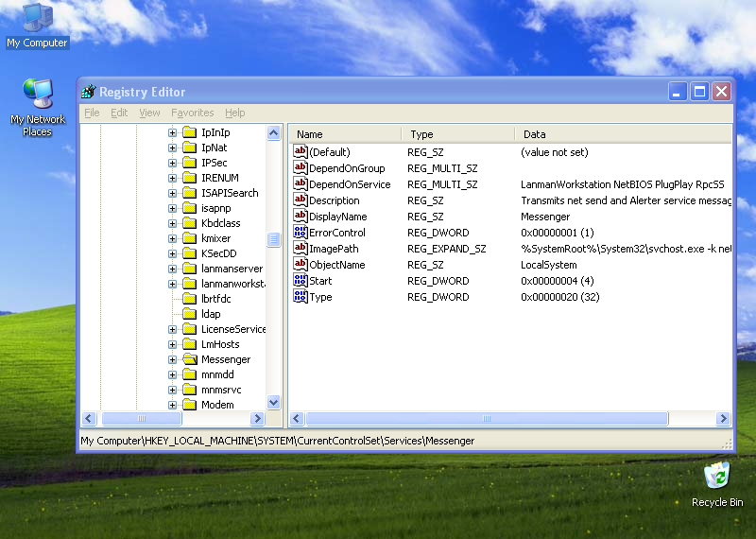Click the registry path in the status bar
Screen dimensions: 756x539
click(x=277, y=441)
